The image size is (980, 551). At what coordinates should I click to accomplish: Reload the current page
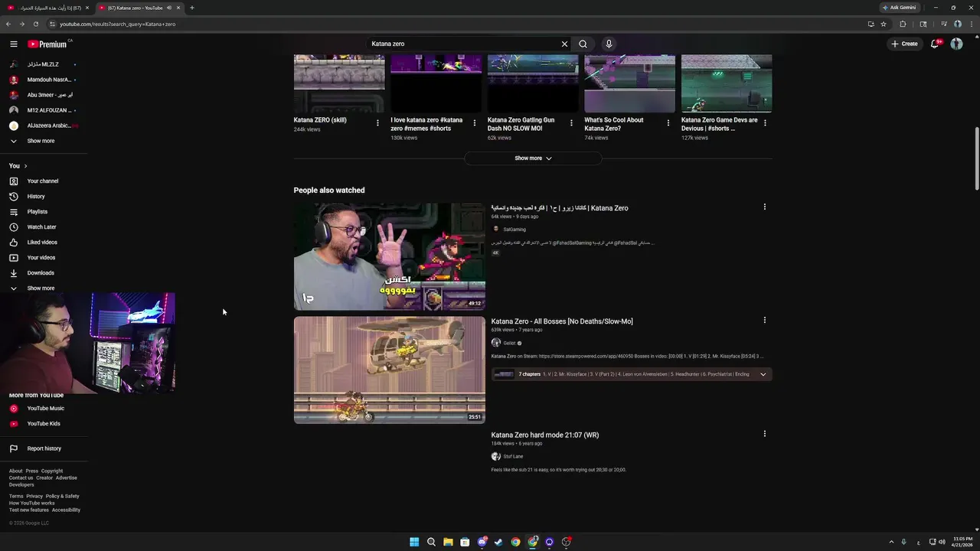(x=35, y=24)
